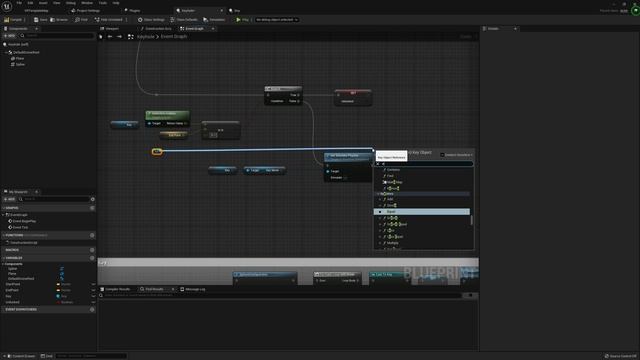Navigate back in graph history
The width and height of the screenshot is (640, 360).
[110, 37]
